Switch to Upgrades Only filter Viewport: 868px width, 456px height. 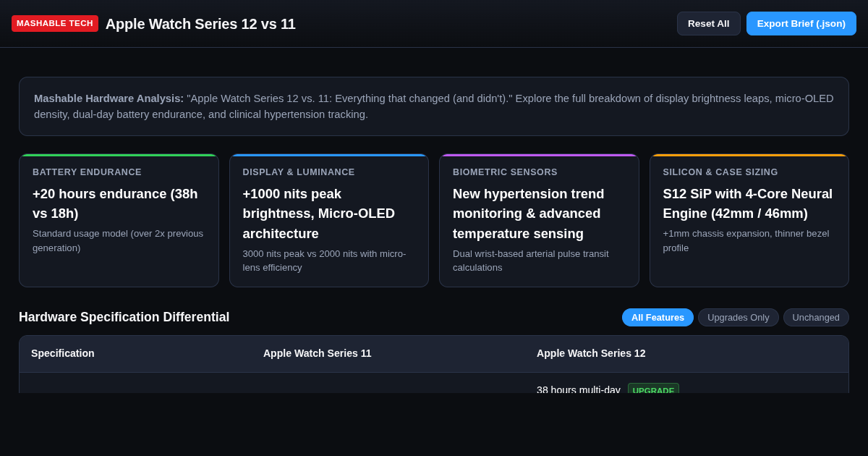click(x=738, y=317)
